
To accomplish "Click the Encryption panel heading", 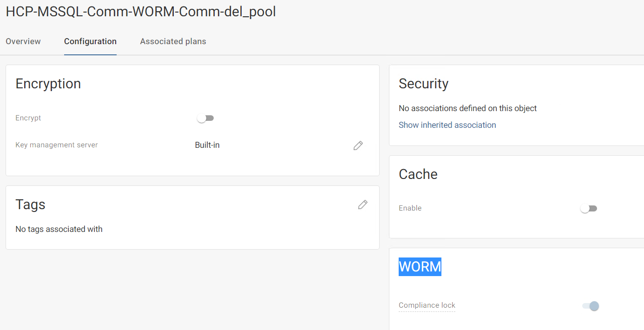I will [48, 84].
